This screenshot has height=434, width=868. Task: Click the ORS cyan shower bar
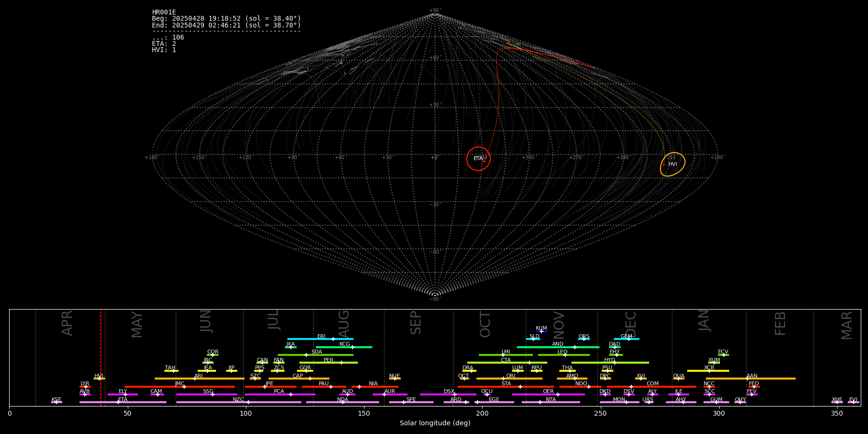point(584,339)
